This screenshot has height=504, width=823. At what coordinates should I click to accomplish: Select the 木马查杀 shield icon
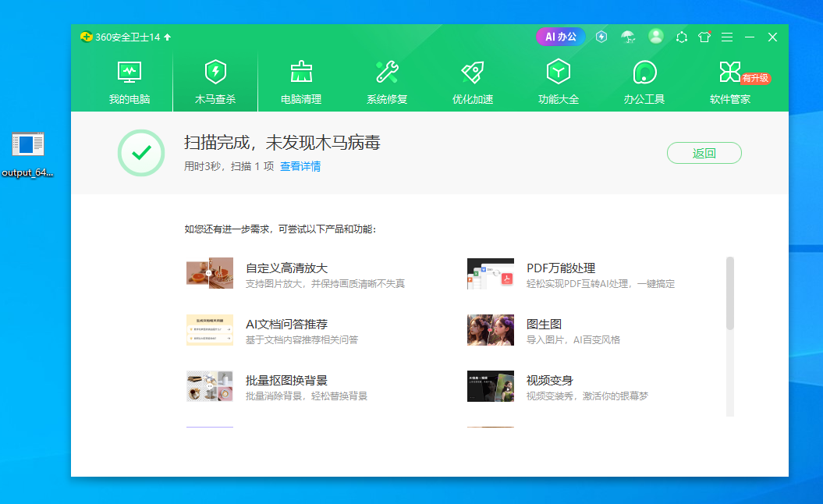tap(215, 73)
